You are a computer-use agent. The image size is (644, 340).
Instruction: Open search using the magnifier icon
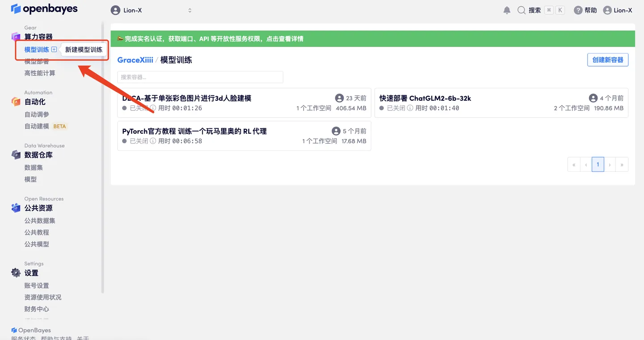(521, 10)
